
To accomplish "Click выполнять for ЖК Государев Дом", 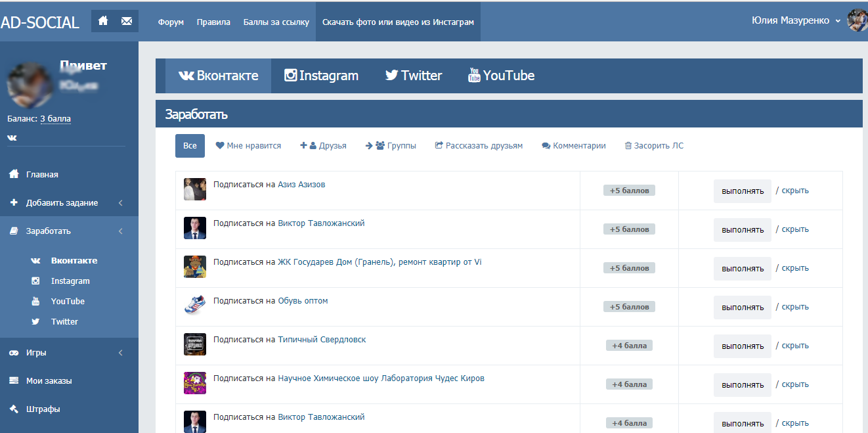I will click(743, 269).
